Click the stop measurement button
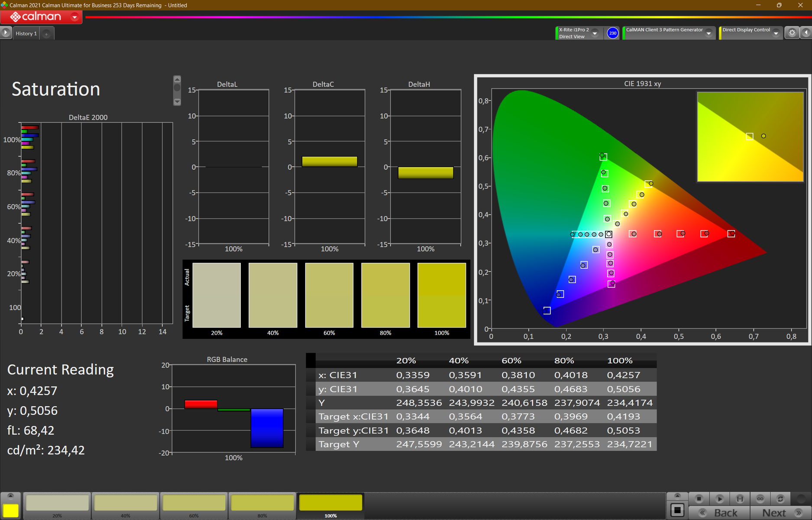Image resolution: width=812 pixels, height=520 pixels. 699,499
